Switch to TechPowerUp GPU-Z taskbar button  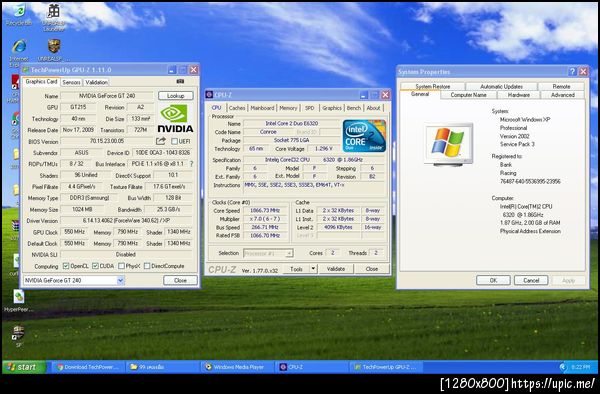coord(386,367)
